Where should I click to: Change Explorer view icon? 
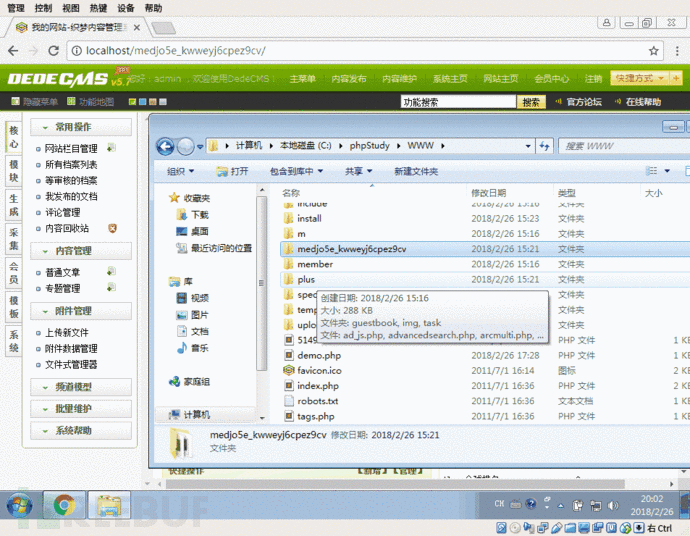click(651, 171)
